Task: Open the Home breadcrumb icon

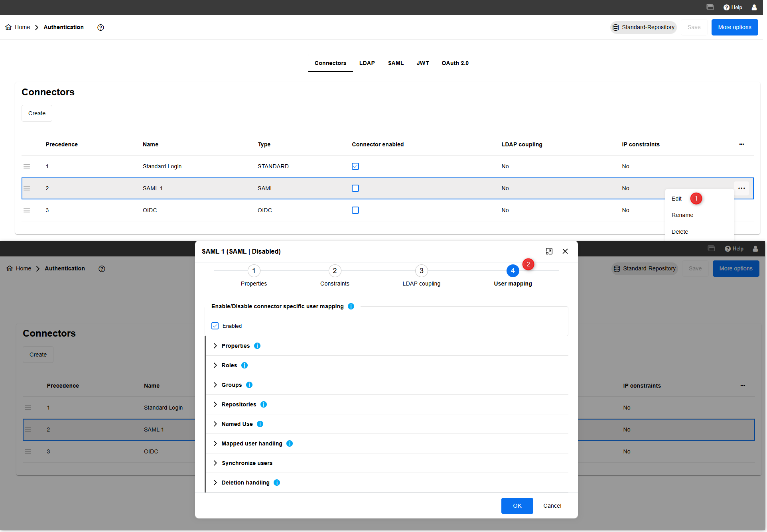Action: (x=9, y=27)
